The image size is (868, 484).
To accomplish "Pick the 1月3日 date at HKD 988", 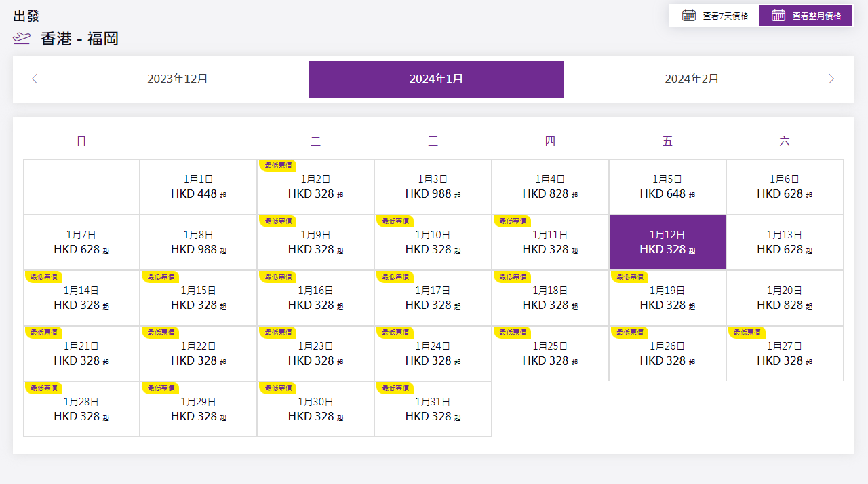I will tap(433, 187).
